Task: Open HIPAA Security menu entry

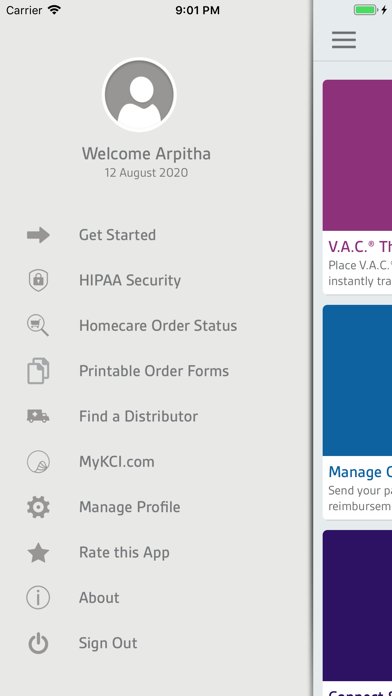Action: pyautogui.click(x=130, y=281)
